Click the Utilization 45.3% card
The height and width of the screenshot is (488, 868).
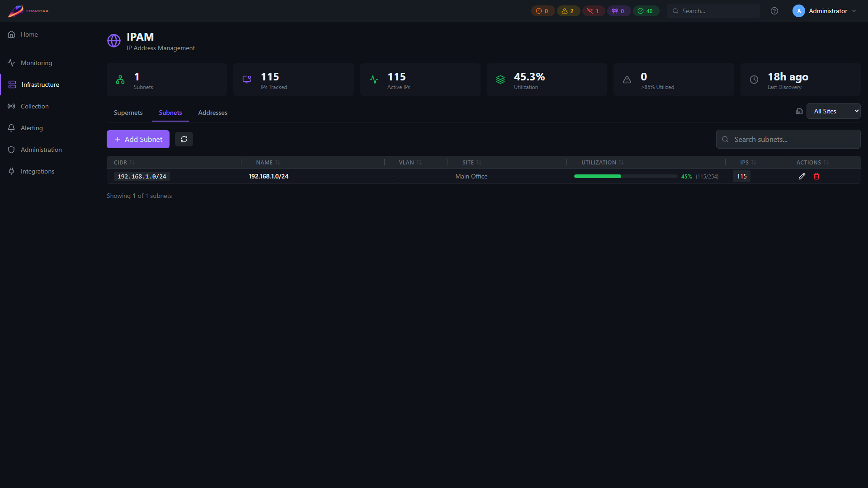pyautogui.click(x=547, y=80)
